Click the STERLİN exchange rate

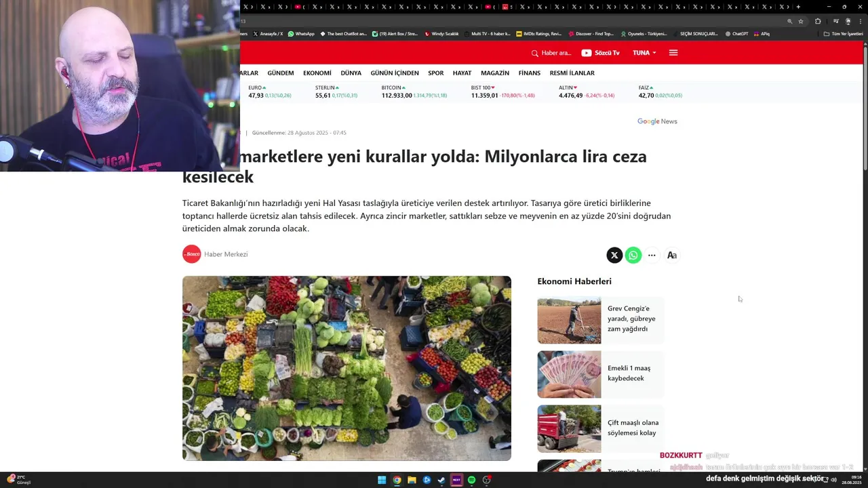click(336, 91)
